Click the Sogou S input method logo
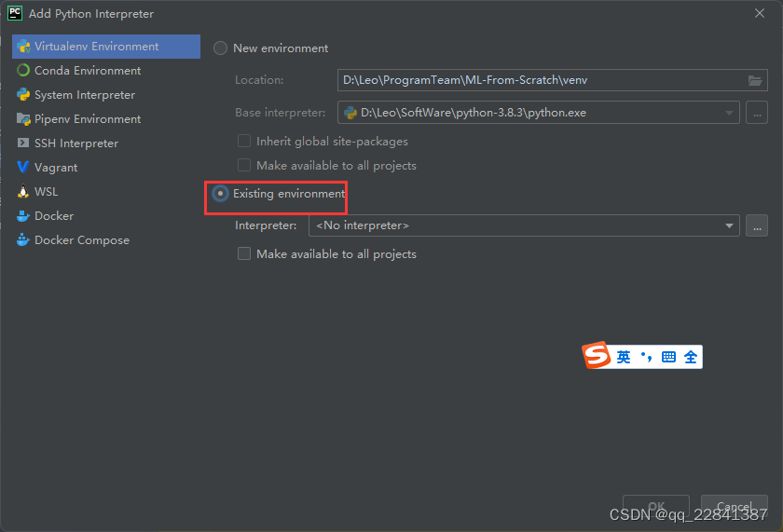 pyautogui.click(x=597, y=356)
